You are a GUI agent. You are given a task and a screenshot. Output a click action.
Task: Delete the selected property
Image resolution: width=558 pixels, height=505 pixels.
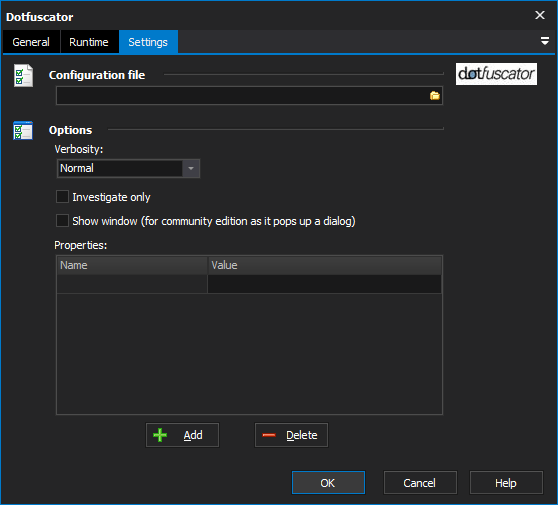coord(291,435)
